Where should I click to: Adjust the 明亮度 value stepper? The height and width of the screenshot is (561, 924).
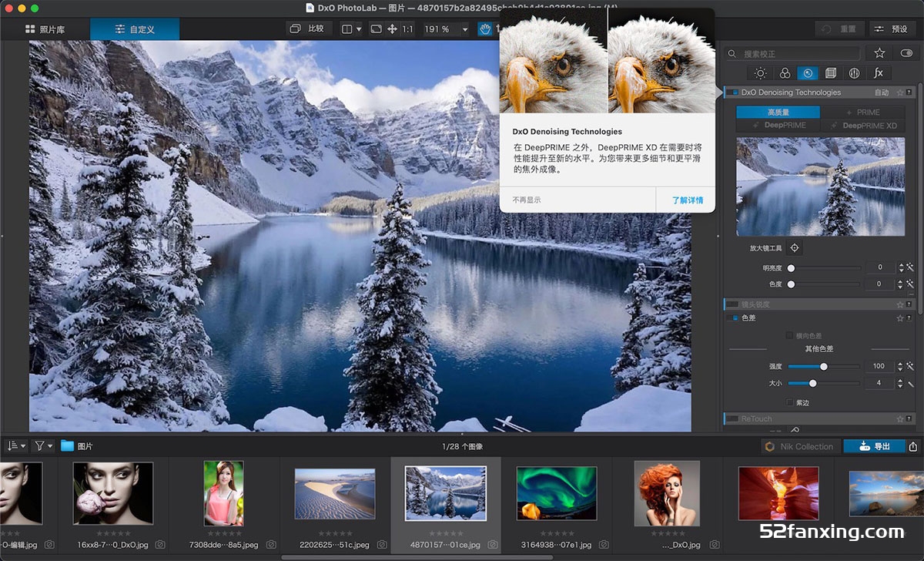click(x=902, y=267)
